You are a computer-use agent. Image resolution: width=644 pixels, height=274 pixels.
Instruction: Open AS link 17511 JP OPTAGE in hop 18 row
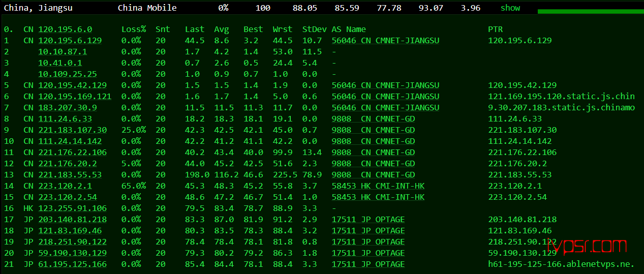pyautogui.click(x=368, y=231)
